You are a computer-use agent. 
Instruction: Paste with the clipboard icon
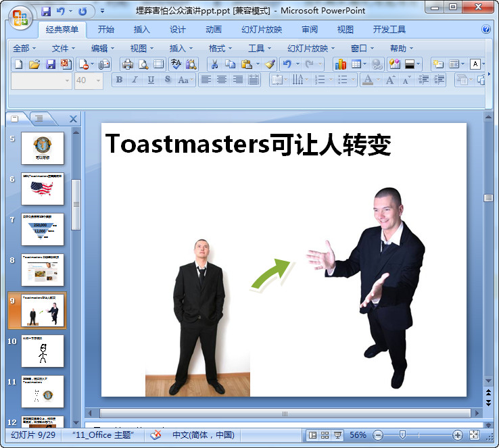click(x=246, y=64)
